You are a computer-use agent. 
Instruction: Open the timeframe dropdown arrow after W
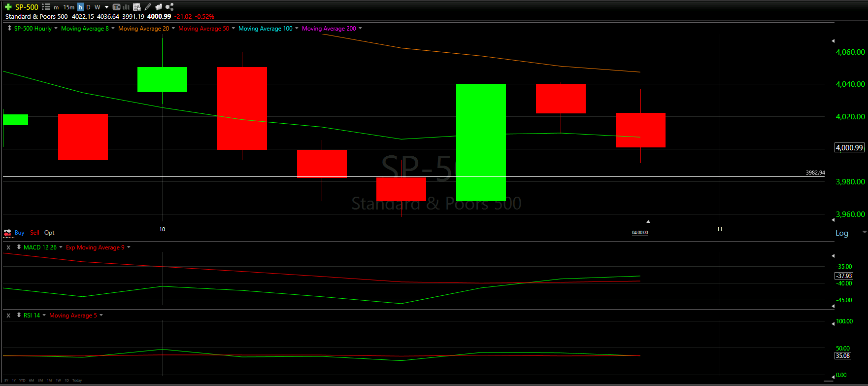(106, 7)
